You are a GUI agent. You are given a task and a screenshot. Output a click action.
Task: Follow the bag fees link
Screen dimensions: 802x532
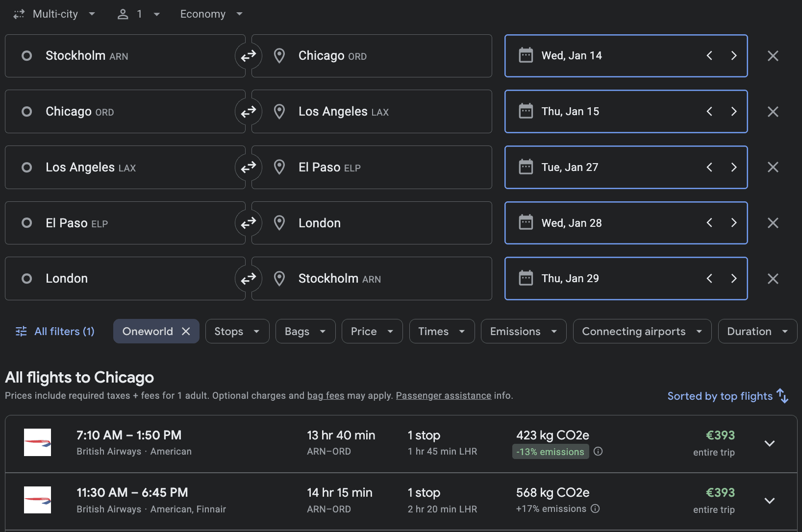326,396
